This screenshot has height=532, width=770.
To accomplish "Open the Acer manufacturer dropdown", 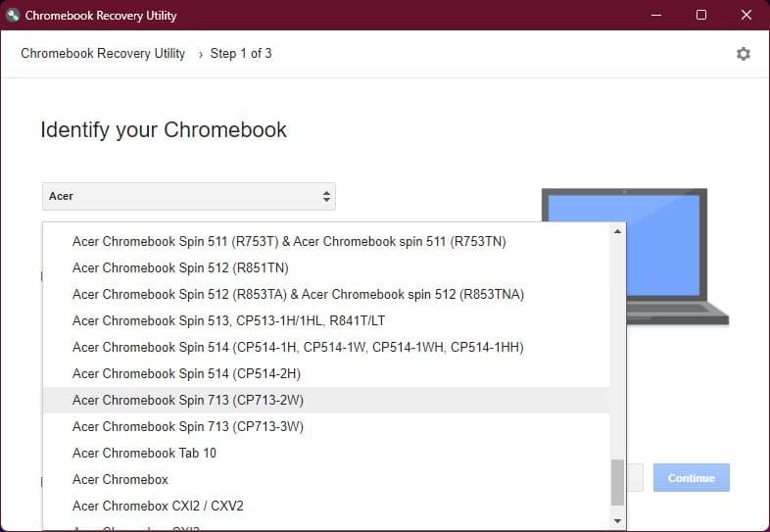I will (x=189, y=196).
